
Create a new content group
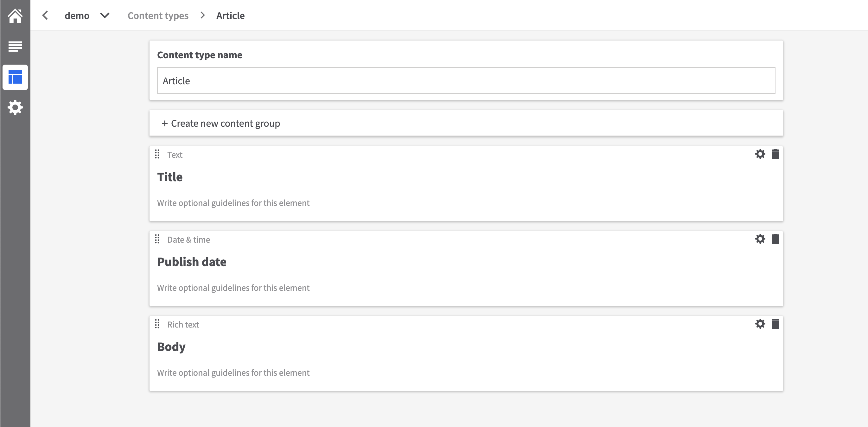221,123
